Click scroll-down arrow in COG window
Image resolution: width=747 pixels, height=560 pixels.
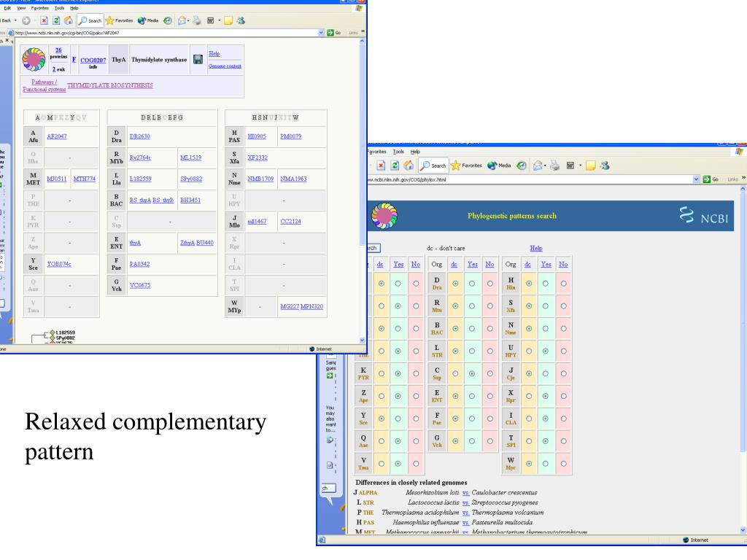click(x=362, y=340)
